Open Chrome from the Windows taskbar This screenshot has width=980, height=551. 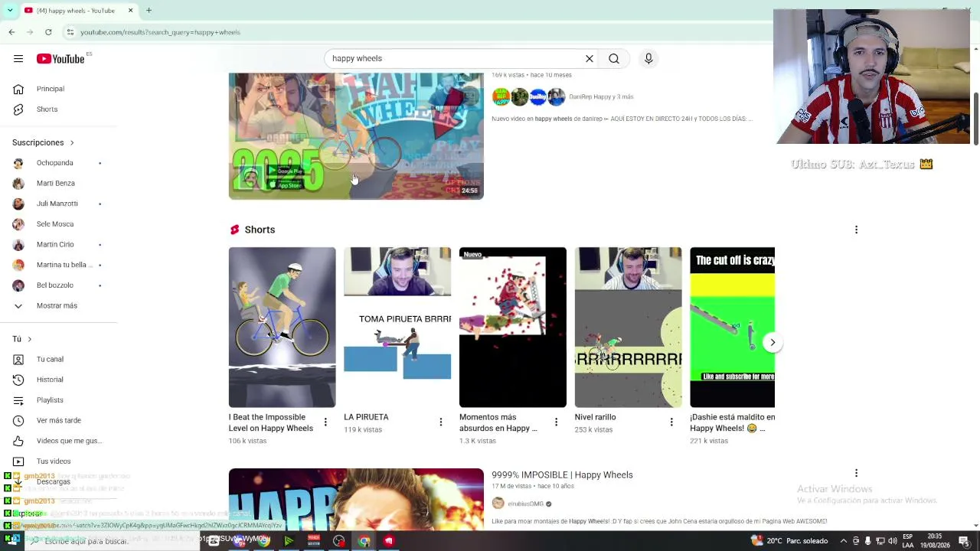[364, 541]
